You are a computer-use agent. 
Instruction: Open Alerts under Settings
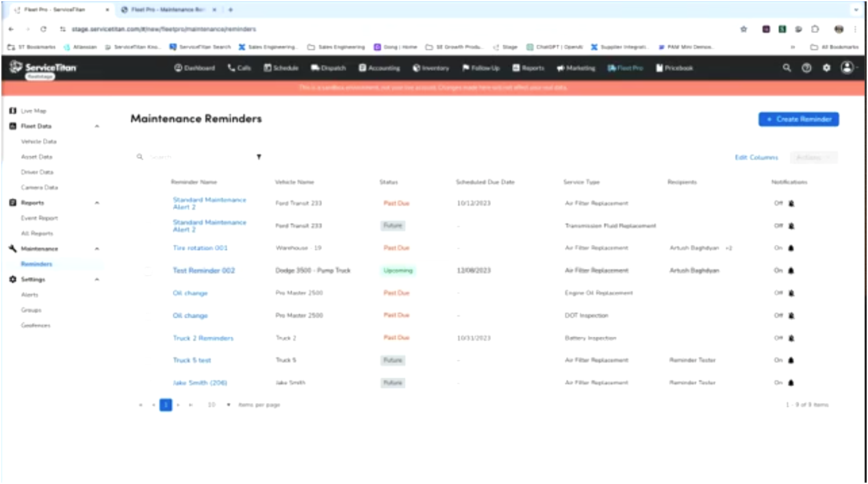tap(29, 295)
